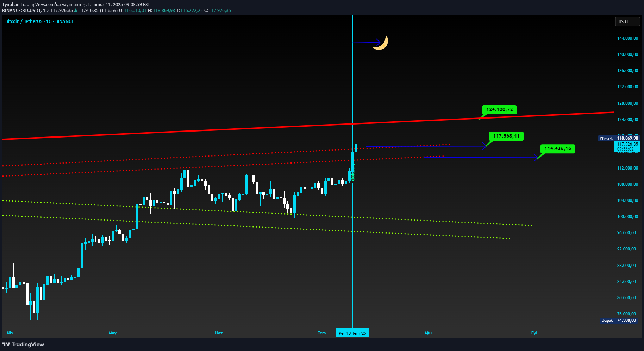Click the Nis label on time axis

pos(10,333)
